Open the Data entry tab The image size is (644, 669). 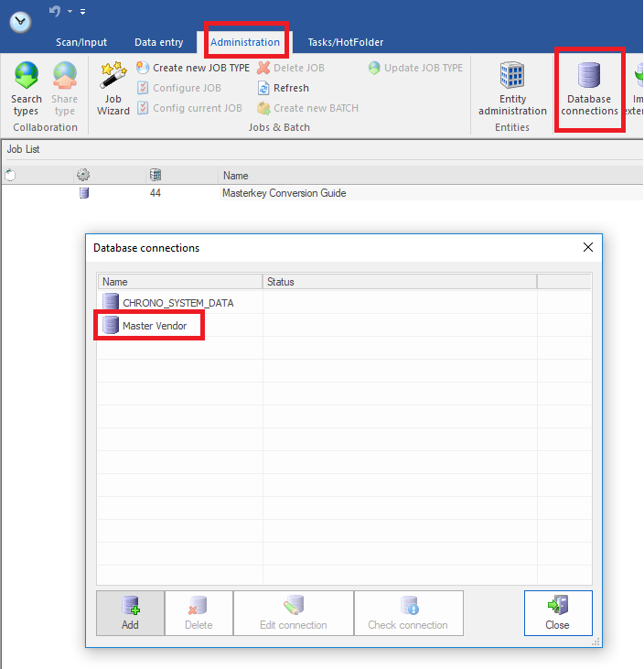click(x=158, y=42)
